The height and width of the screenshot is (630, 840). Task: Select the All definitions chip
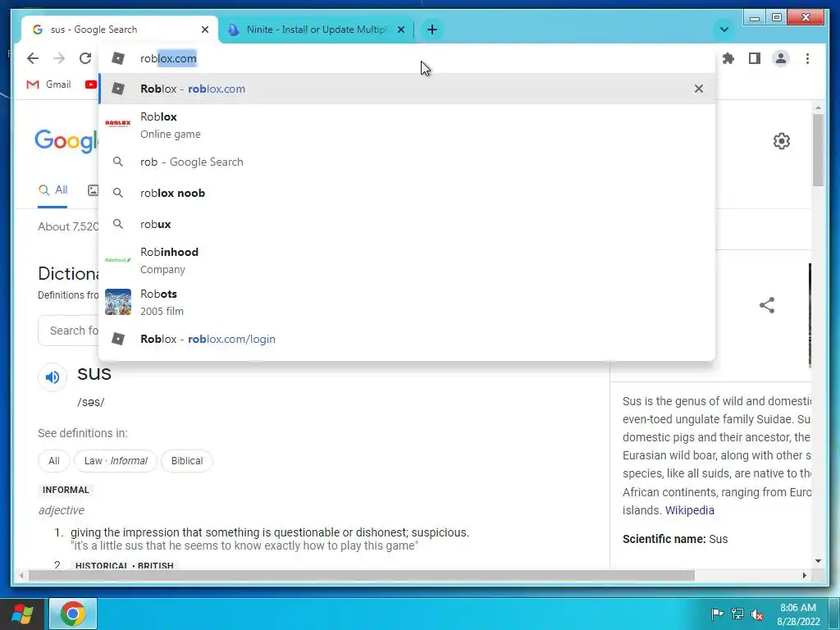point(54,461)
